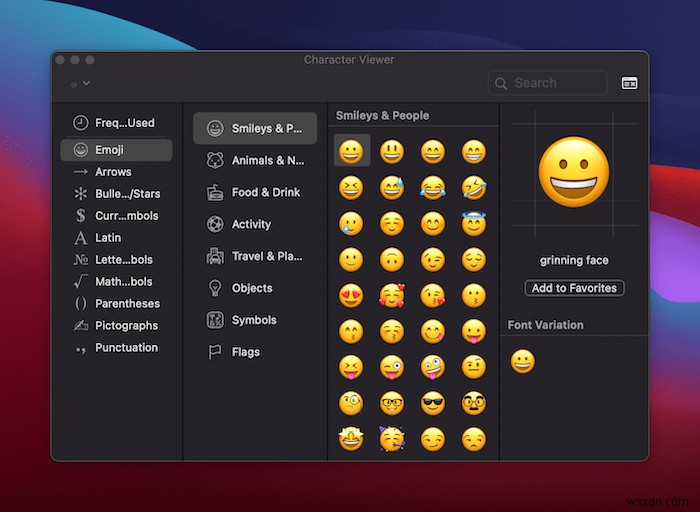Toggle compact character viewer window button

[629, 83]
